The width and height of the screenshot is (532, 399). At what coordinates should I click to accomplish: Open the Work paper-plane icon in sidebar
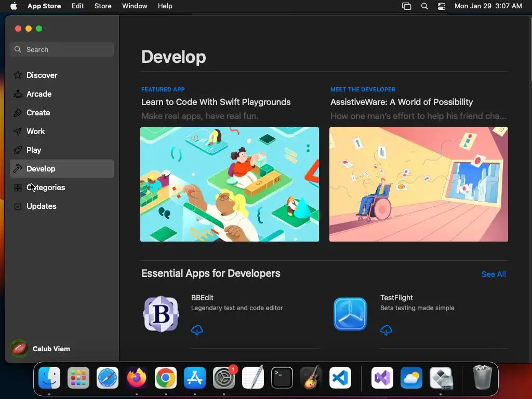click(x=18, y=131)
